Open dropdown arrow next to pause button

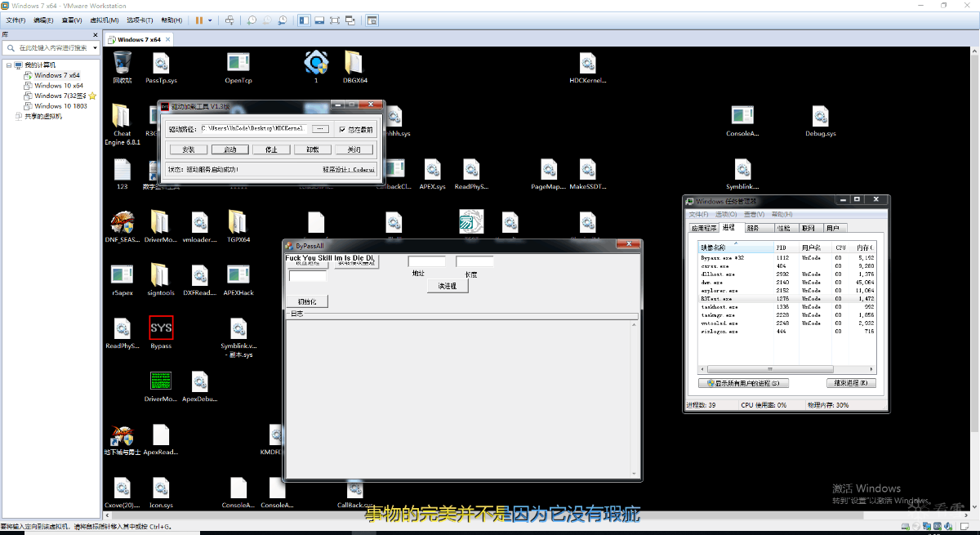coord(210,20)
